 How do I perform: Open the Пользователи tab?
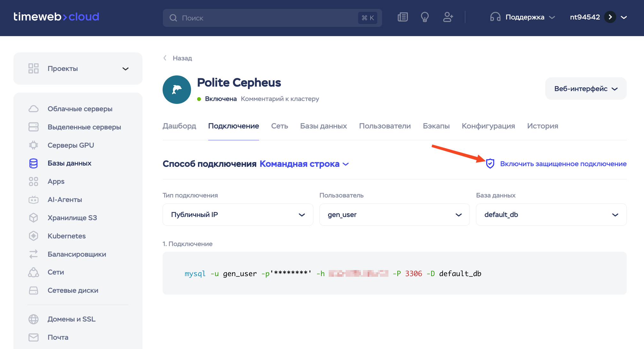tap(385, 126)
